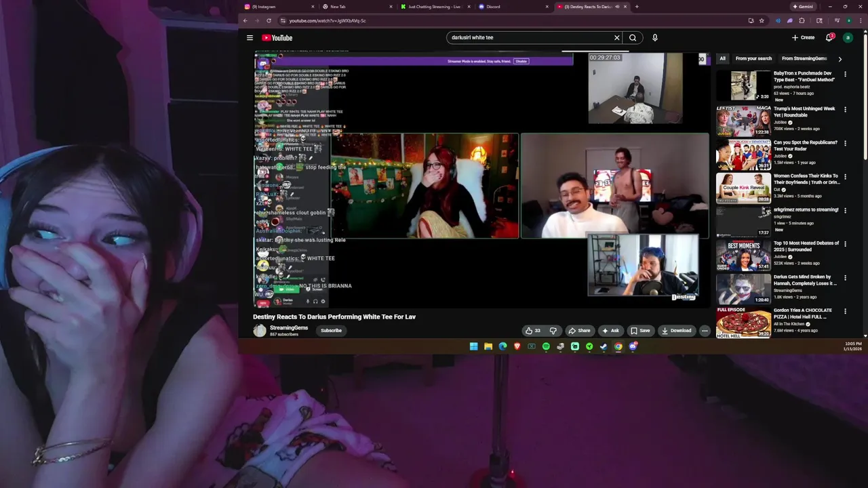Open File Explorer from the taskbar
This screenshot has height=488, width=868.
click(x=488, y=346)
